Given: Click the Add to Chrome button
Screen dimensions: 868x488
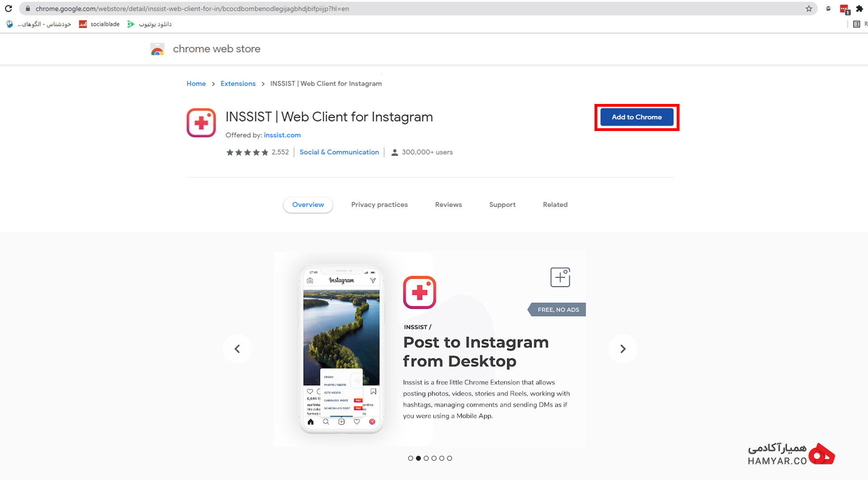Looking at the screenshot, I should (637, 117).
